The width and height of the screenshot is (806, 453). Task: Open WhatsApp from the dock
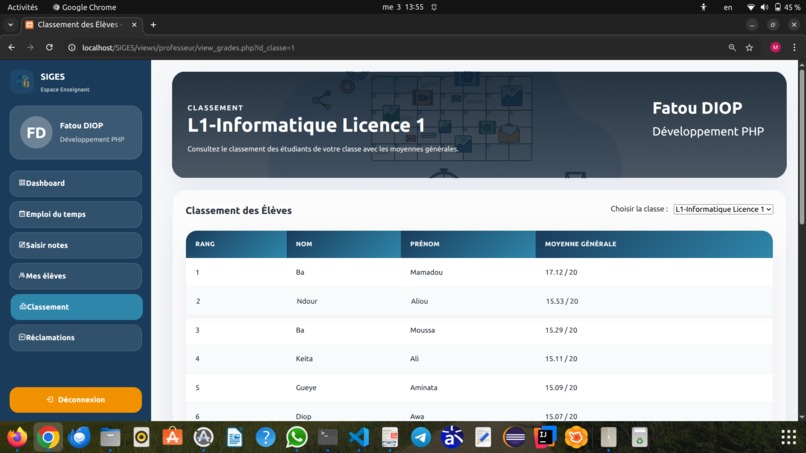tap(297, 438)
